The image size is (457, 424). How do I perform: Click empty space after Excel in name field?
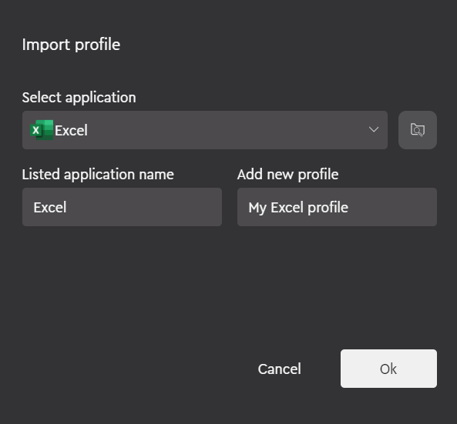143,207
